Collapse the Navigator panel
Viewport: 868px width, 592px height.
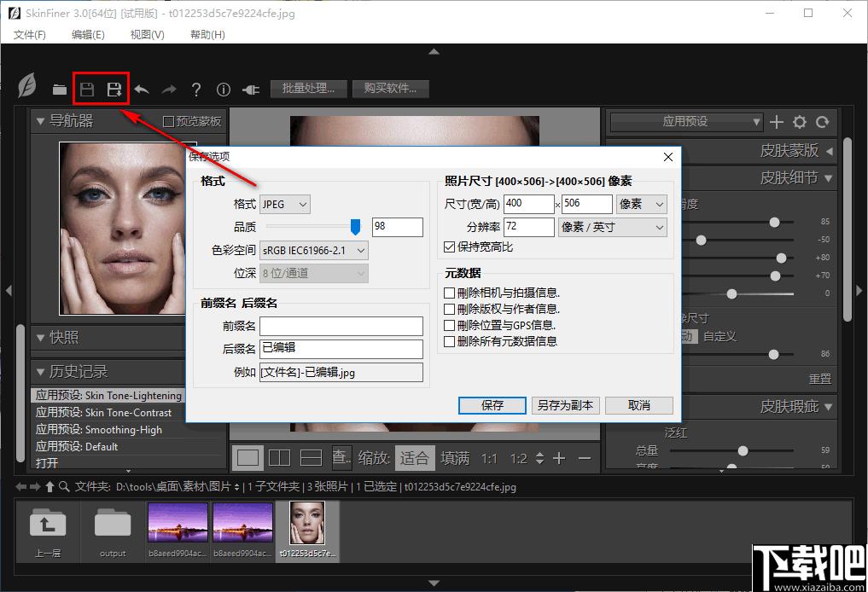coord(40,120)
